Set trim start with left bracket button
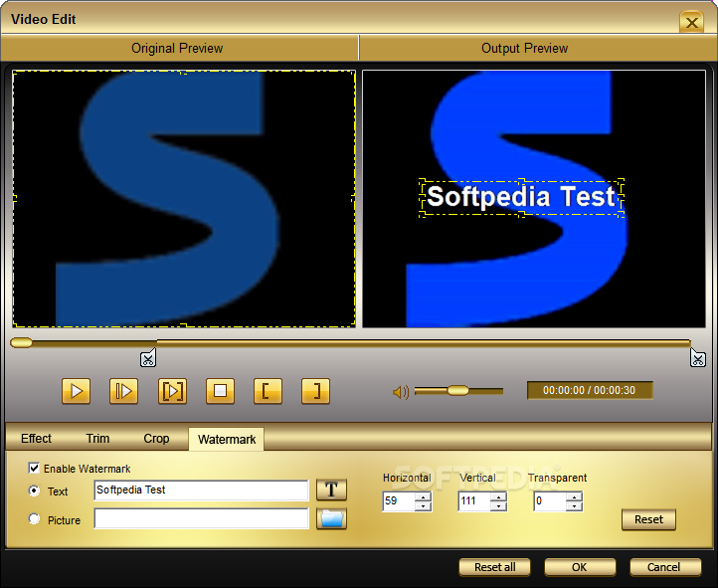 (x=268, y=391)
